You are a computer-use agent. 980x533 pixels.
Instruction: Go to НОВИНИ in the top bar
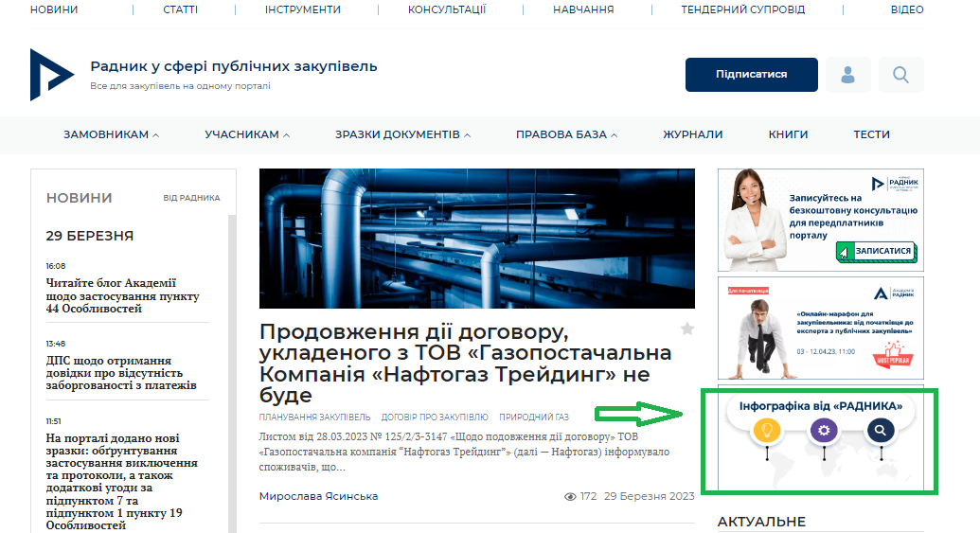coord(54,9)
